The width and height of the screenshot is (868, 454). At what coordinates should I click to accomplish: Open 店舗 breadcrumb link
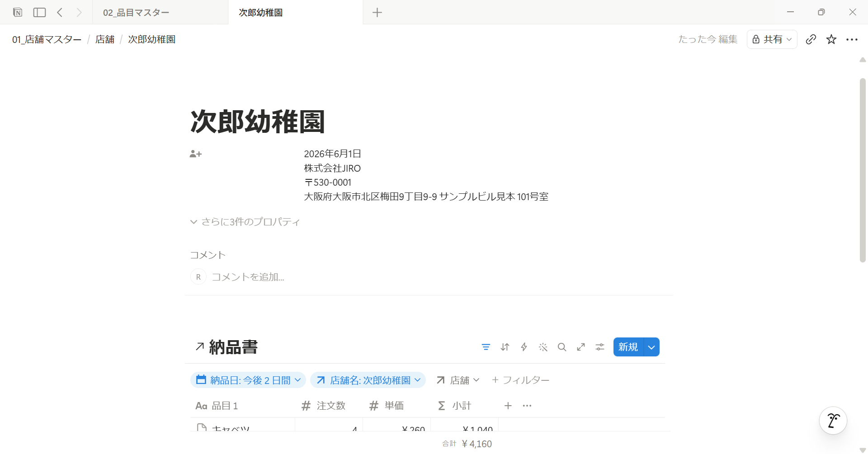click(105, 39)
